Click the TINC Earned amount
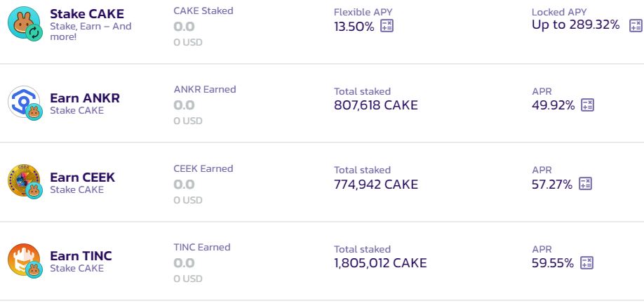Screen dimensions: 644x308 coord(184,263)
